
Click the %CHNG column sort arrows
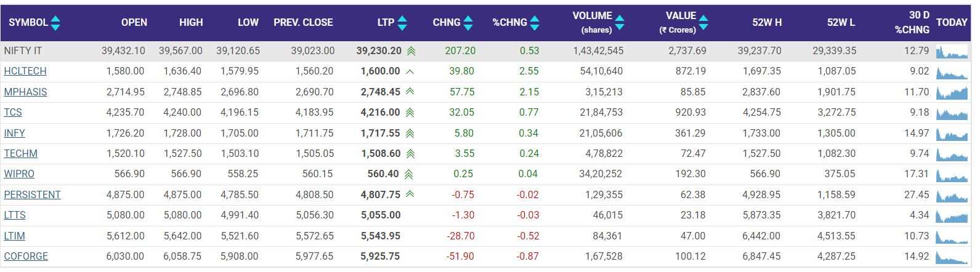pos(535,23)
